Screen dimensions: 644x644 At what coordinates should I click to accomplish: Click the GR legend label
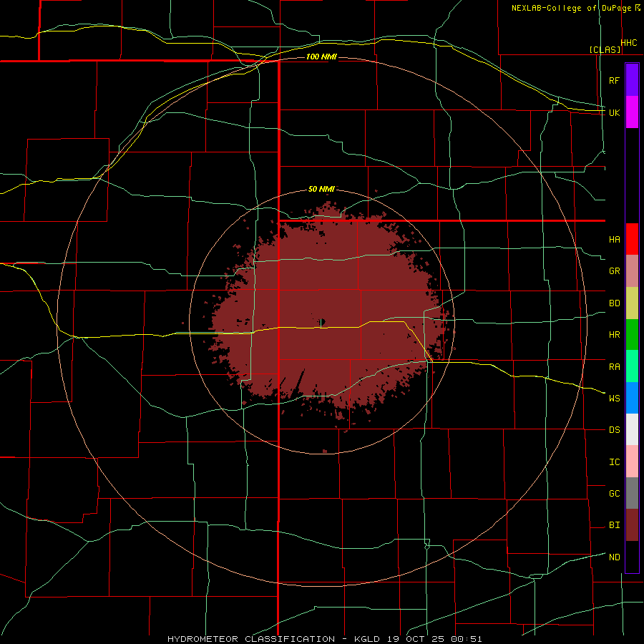(x=614, y=271)
